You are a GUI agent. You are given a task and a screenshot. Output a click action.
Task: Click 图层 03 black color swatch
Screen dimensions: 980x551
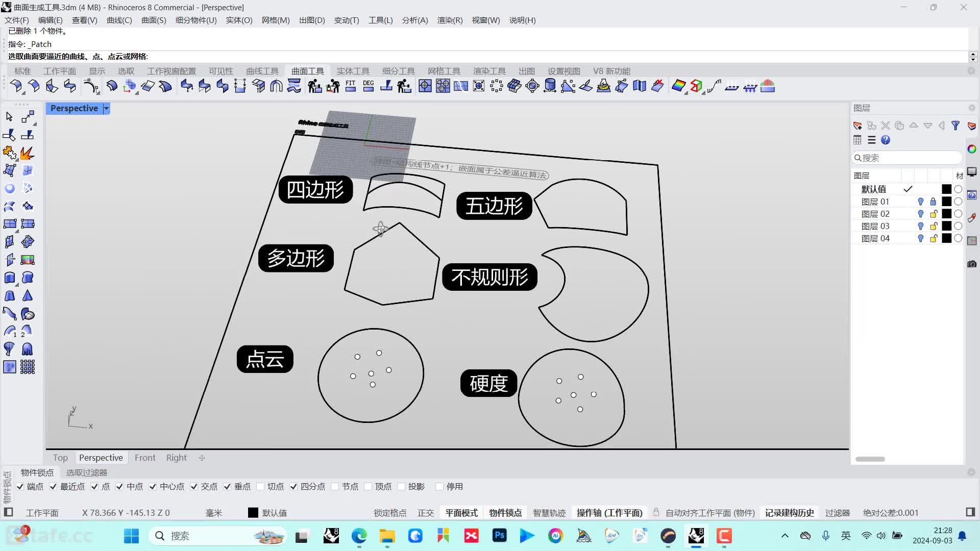click(x=946, y=226)
